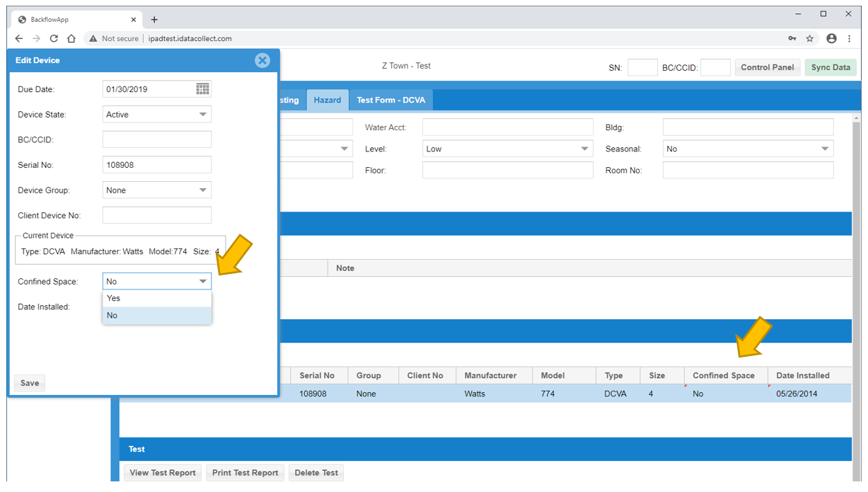This screenshot has height=492, width=868.
Task: Bookmark this page with the star icon
Action: pyautogui.click(x=810, y=38)
